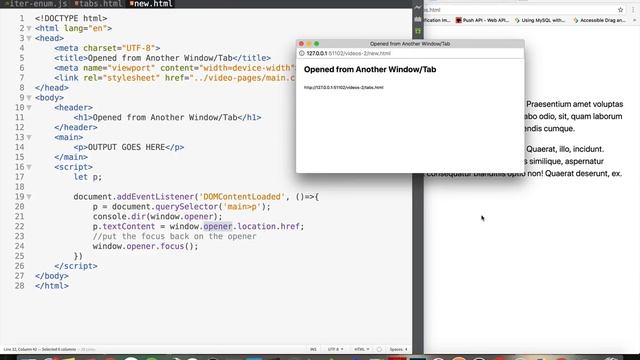Screen dimensions: 640x360
Task: Click highlighted 'opener' word on line 22
Action: coord(218,227)
